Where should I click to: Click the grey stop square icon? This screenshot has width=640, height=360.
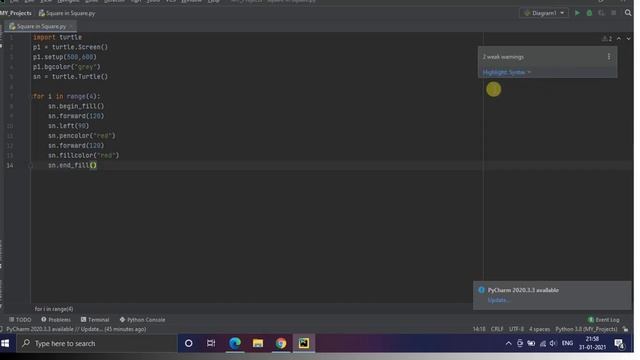613,13
